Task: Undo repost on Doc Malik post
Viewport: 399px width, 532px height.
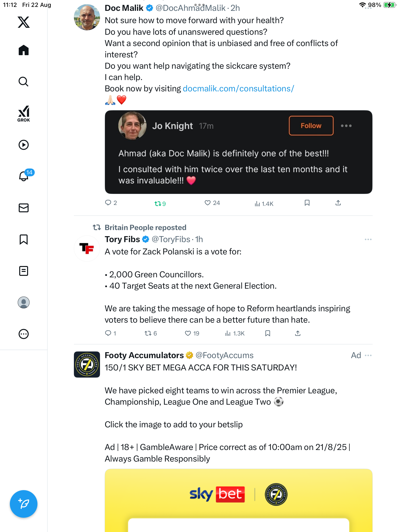Action: pos(158,204)
